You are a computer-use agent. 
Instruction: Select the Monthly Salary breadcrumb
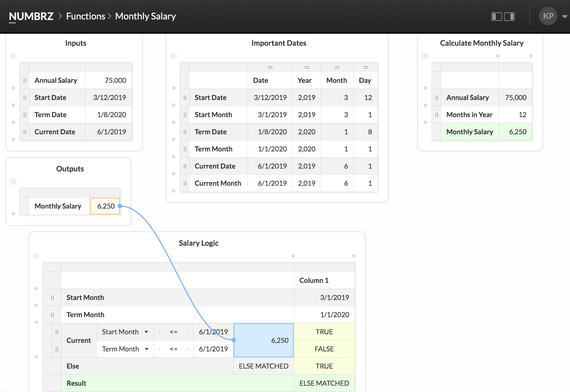pos(145,16)
